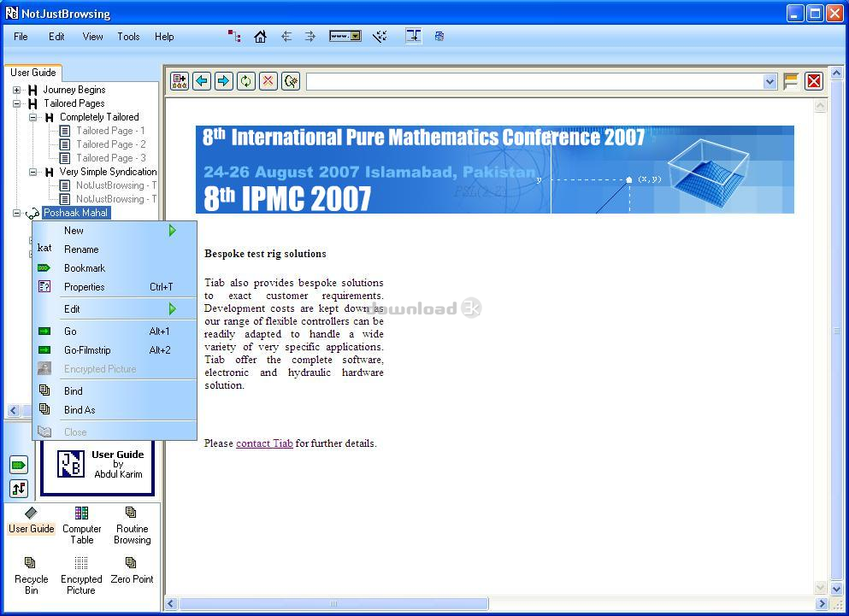Choose Bind As from the context menu
Image resolution: width=849 pixels, height=616 pixels.
115,410
